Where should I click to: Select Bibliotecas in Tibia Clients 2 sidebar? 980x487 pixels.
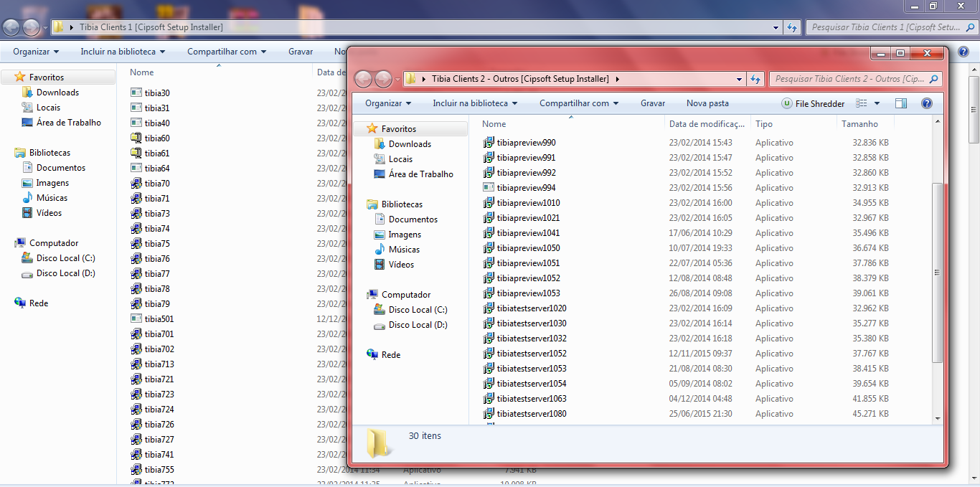402,204
